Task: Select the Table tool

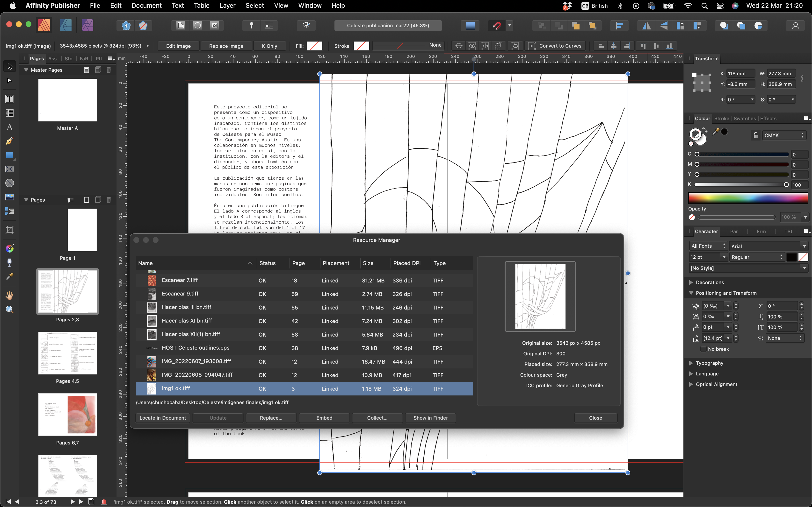Action: tap(9, 113)
